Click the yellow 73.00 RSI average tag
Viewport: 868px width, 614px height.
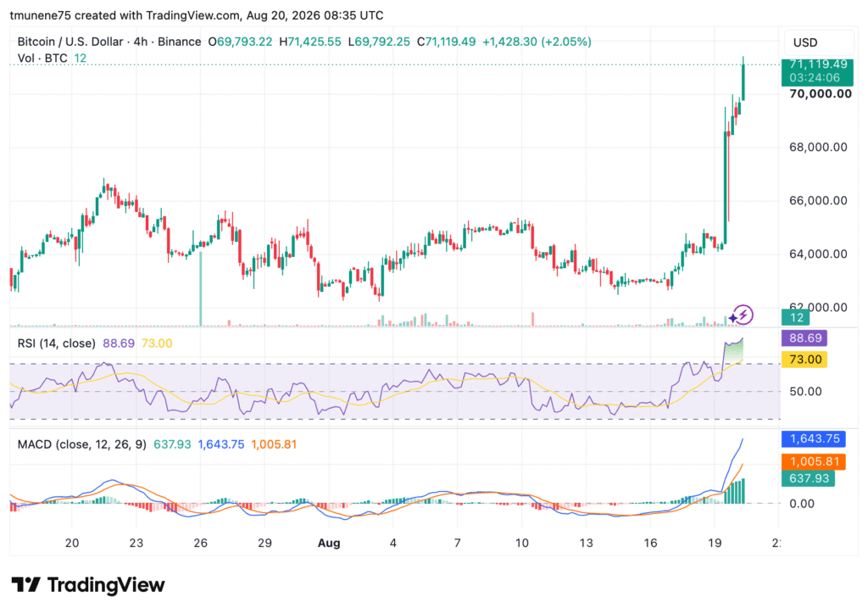click(804, 360)
